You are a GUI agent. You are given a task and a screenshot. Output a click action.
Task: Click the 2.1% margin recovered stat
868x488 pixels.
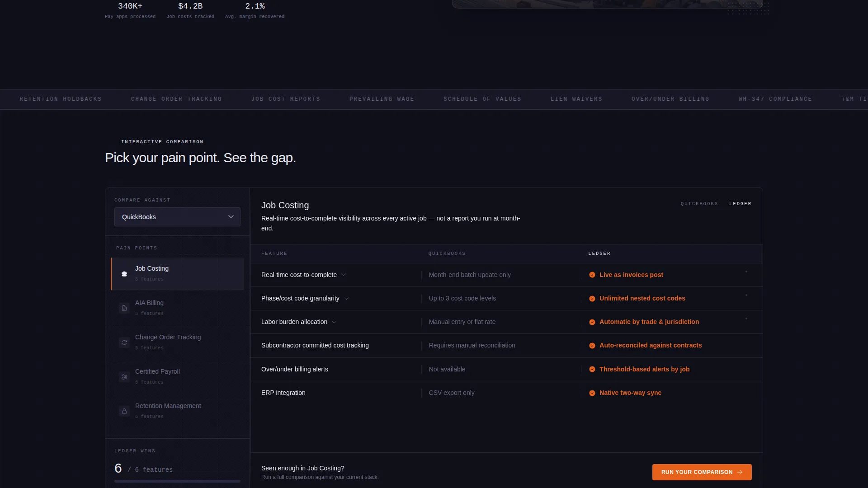[x=255, y=10]
